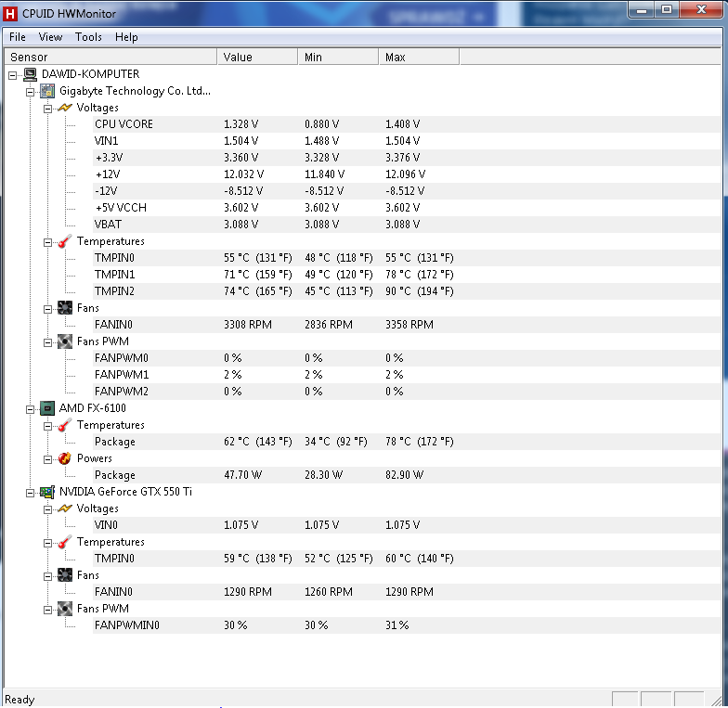Click the window resize grip corner
Viewport: 728px width, 708px height.
[x=716, y=700]
